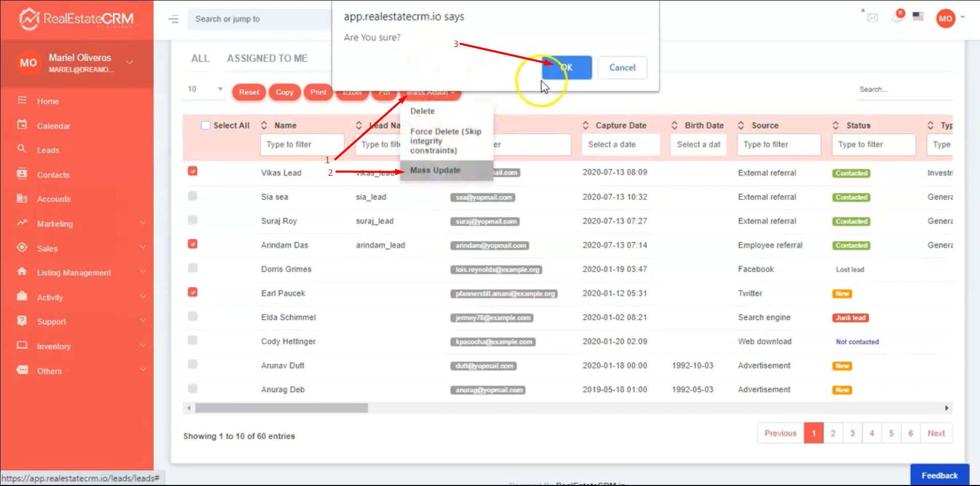Viewport: 980px width, 486px height.
Task: Tick the checkbox for Sia sea
Action: pyautogui.click(x=193, y=196)
